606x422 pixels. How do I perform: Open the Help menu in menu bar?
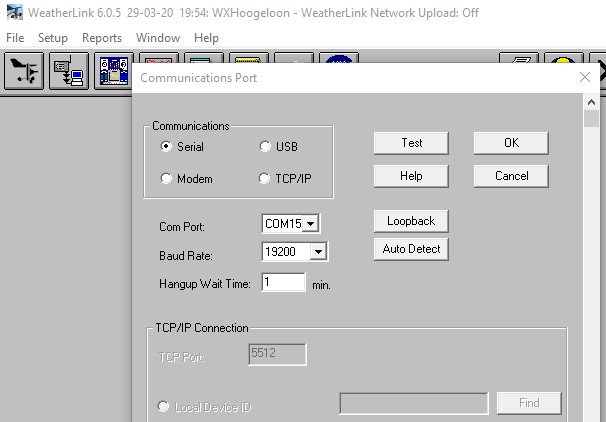206,38
